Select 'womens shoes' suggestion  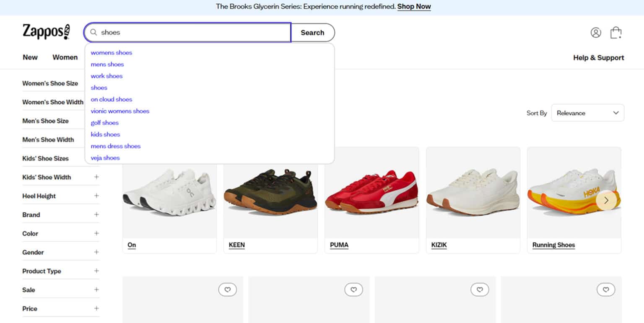click(x=112, y=53)
